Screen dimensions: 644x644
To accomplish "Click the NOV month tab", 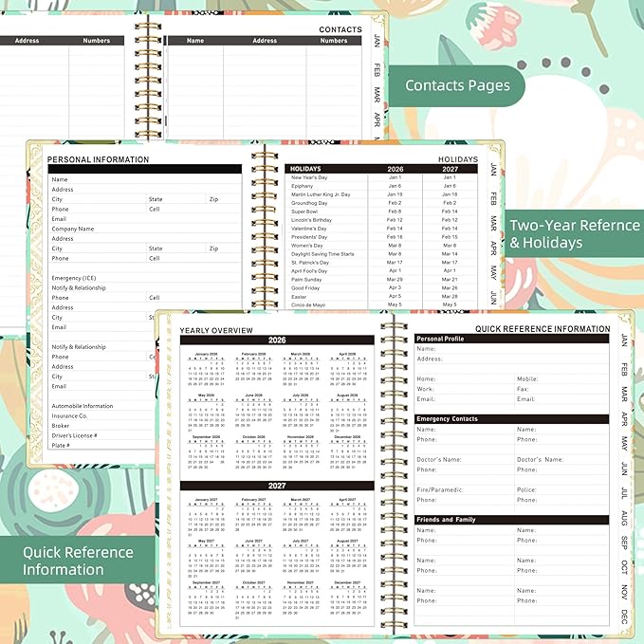I will [624, 592].
